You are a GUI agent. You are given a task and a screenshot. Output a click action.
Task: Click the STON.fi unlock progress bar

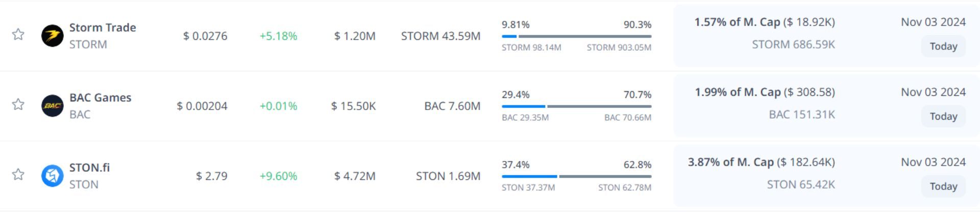(576, 176)
